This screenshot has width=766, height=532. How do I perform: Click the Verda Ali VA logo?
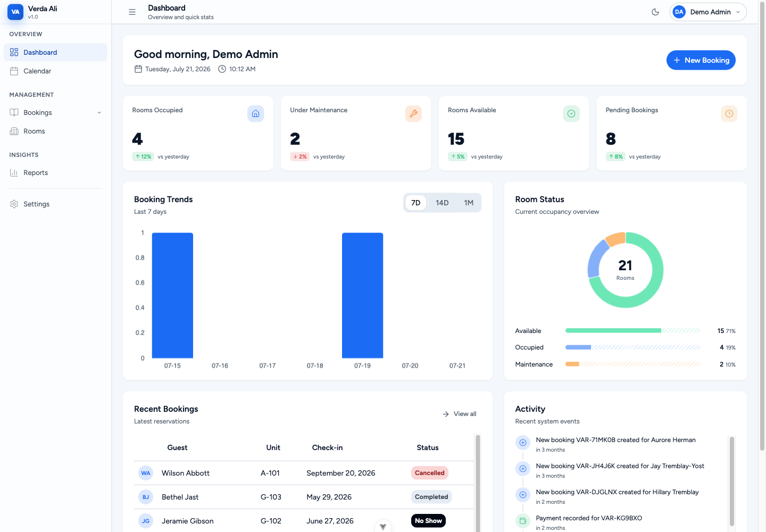click(x=15, y=12)
